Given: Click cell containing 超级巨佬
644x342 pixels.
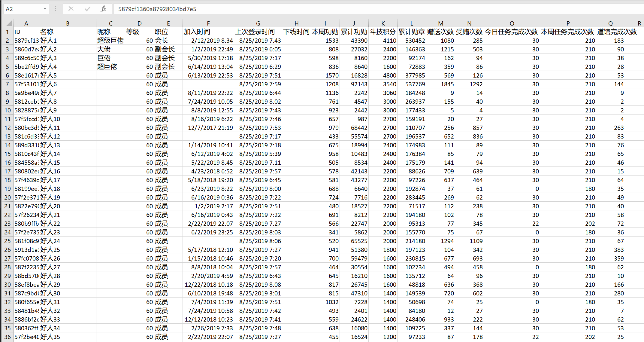Looking at the screenshot, I should click(x=110, y=41).
